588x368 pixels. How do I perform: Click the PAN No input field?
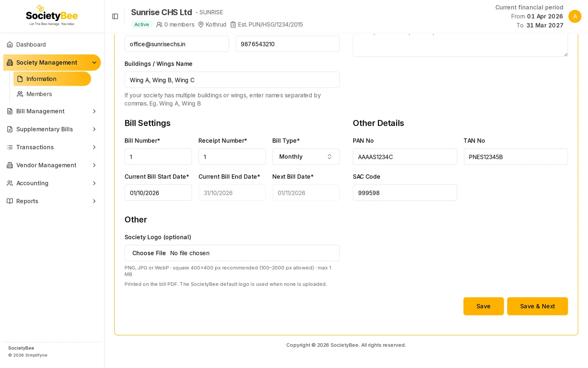[405, 157]
